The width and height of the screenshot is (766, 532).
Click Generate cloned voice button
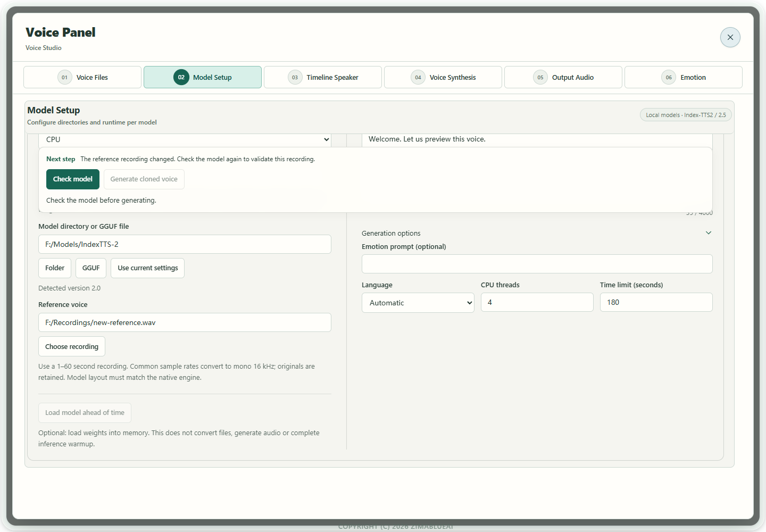144,179
